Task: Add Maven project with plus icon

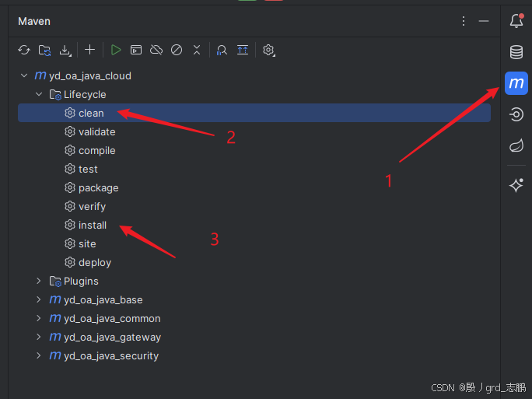Action: point(90,50)
